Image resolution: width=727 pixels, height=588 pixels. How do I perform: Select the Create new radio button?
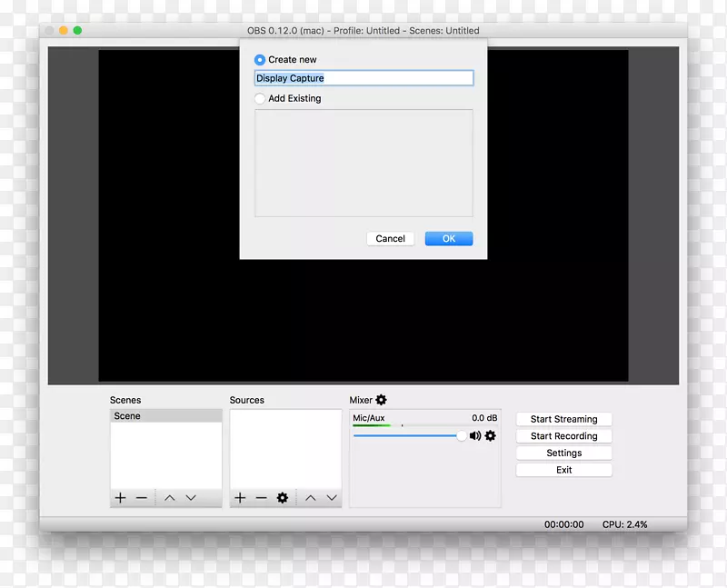260,60
